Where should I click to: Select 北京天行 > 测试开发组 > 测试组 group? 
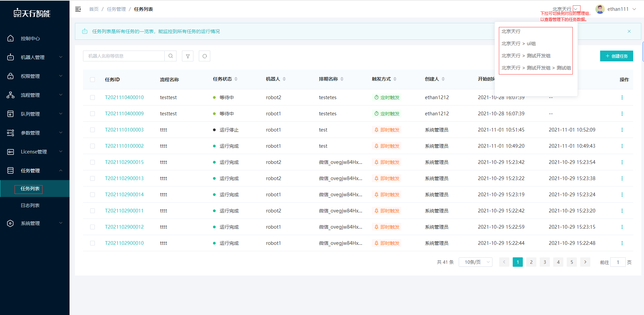tap(536, 68)
